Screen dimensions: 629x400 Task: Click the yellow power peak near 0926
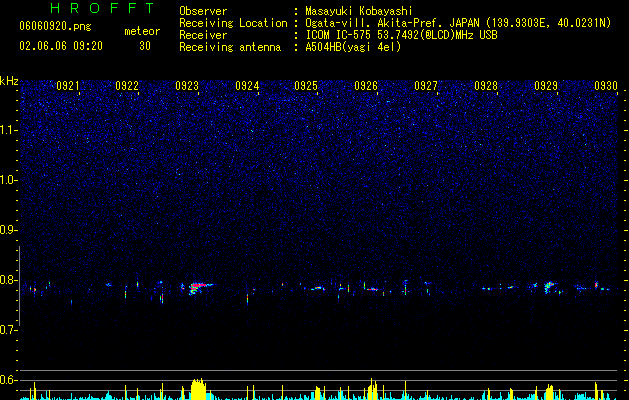tap(373, 389)
